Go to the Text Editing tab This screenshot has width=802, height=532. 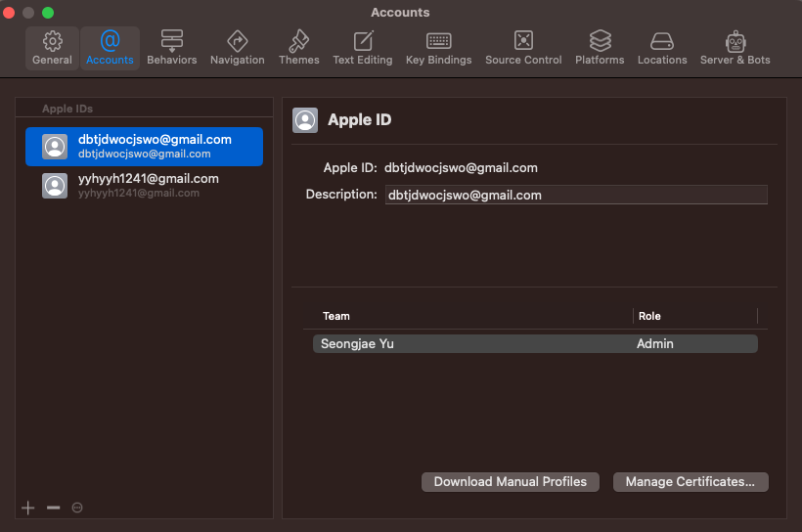[363, 48]
